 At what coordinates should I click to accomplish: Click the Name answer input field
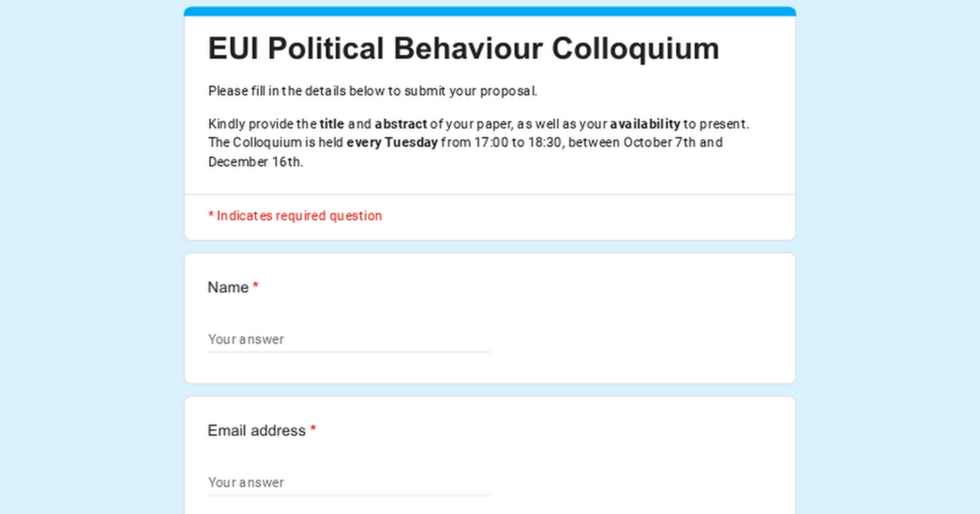pyautogui.click(x=348, y=339)
